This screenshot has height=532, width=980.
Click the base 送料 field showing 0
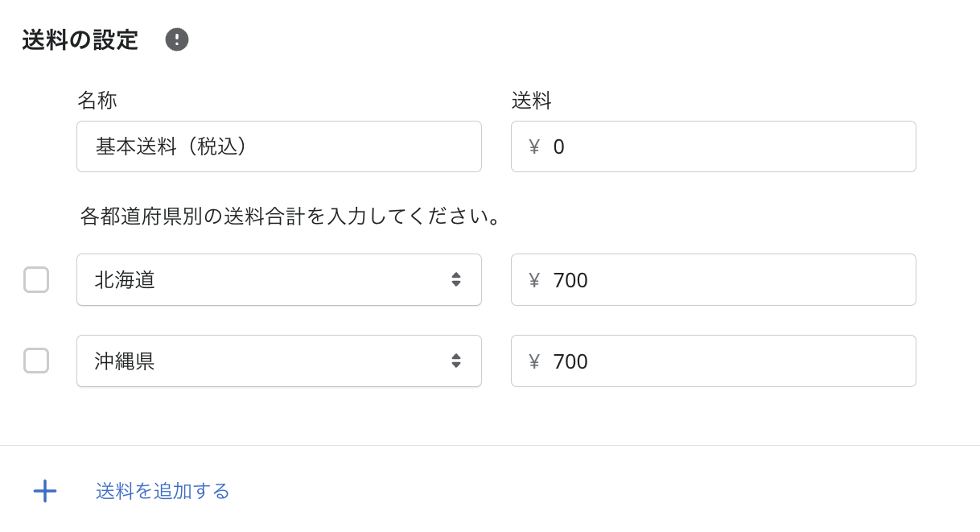pos(724,146)
